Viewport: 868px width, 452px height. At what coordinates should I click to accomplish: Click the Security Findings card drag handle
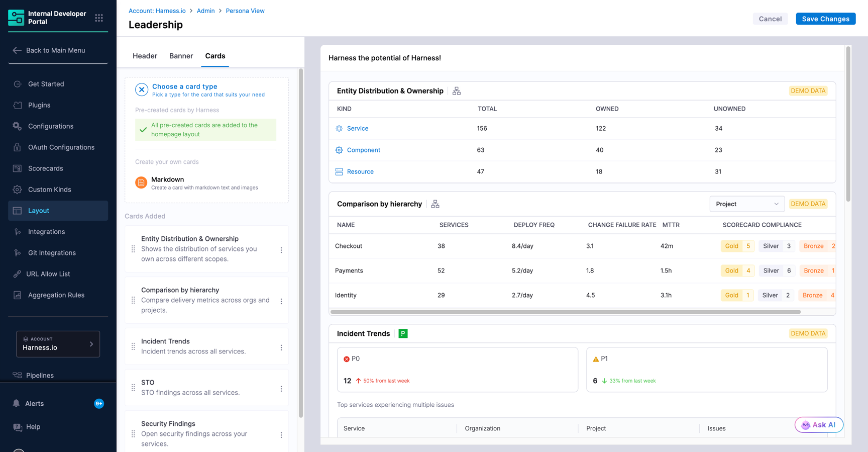pos(133,434)
